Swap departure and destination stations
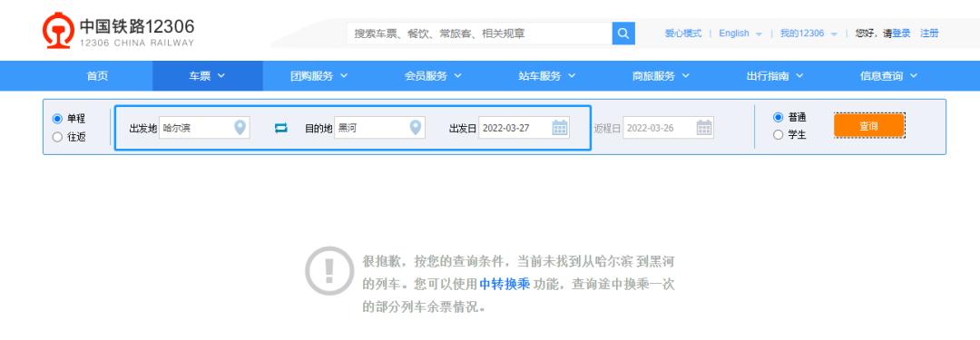Screen dimensions: 980x340 pyautogui.click(x=281, y=128)
